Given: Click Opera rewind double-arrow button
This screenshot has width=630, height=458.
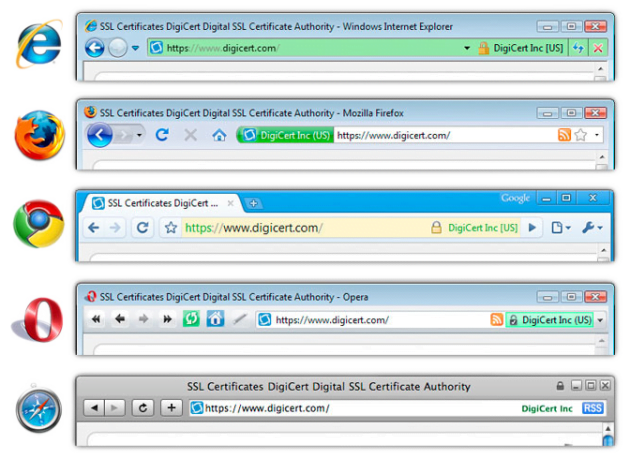Looking at the screenshot, I should point(96,319).
